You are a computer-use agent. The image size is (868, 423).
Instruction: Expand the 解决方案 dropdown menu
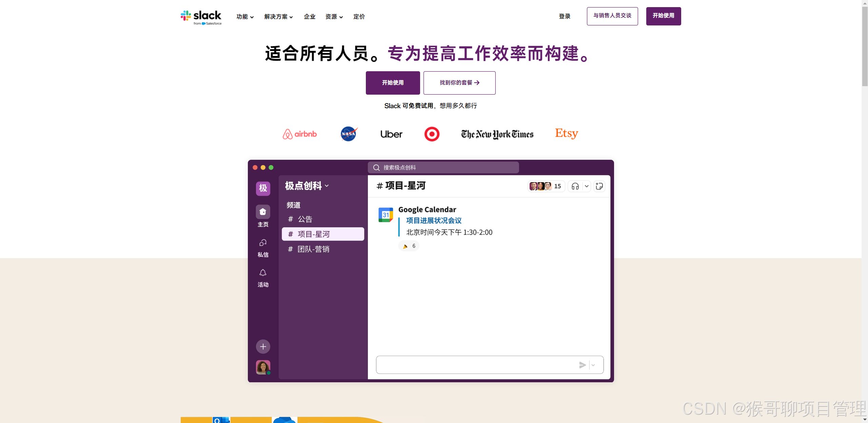pos(278,17)
